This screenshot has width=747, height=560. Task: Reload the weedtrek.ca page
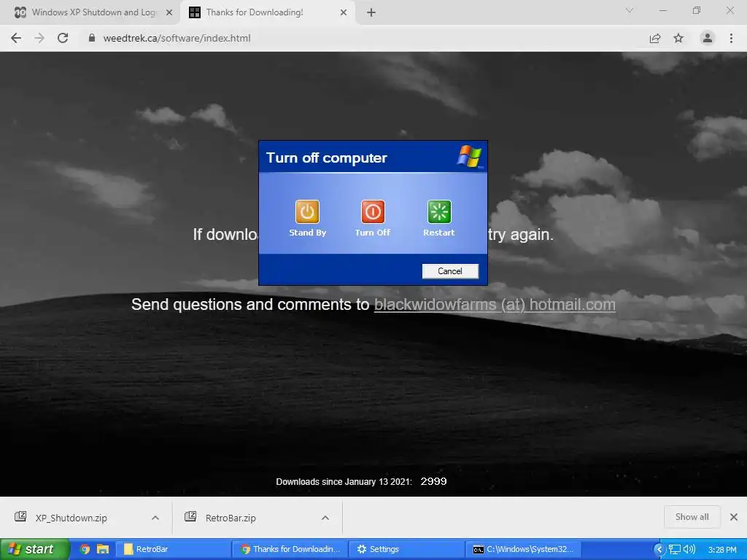click(x=63, y=38)
